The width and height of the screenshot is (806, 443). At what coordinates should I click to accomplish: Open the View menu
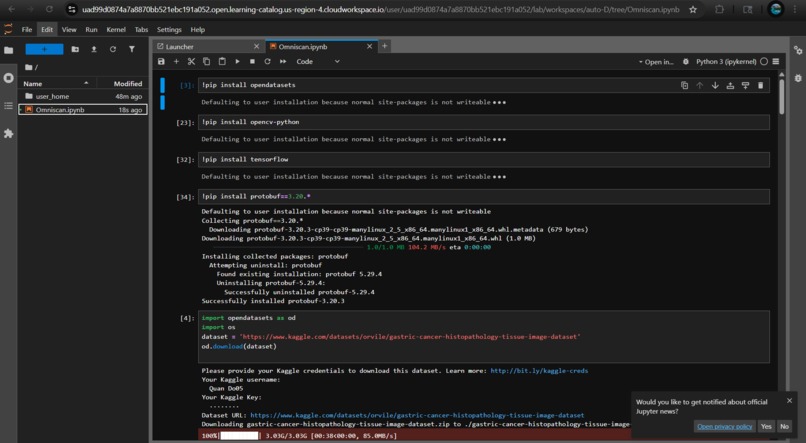coord(69,29)
